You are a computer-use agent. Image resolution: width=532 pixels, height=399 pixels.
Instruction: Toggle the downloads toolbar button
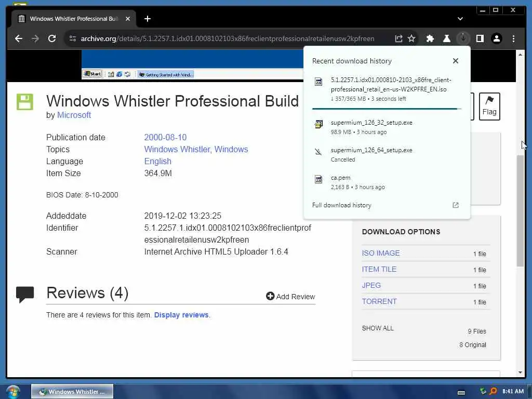[x=463, y=38]
